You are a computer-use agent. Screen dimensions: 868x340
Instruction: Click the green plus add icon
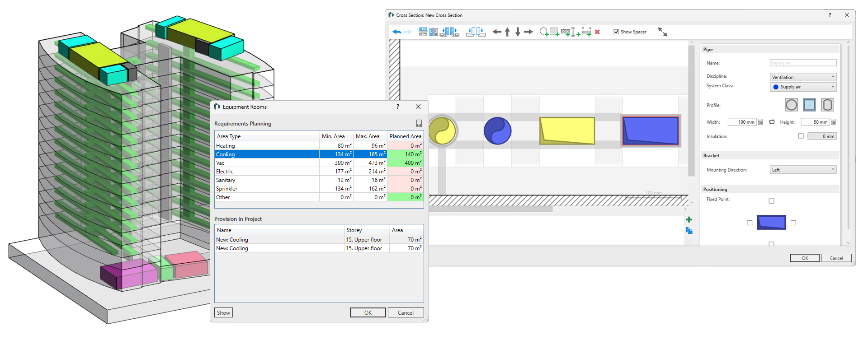tap(689, 220)
